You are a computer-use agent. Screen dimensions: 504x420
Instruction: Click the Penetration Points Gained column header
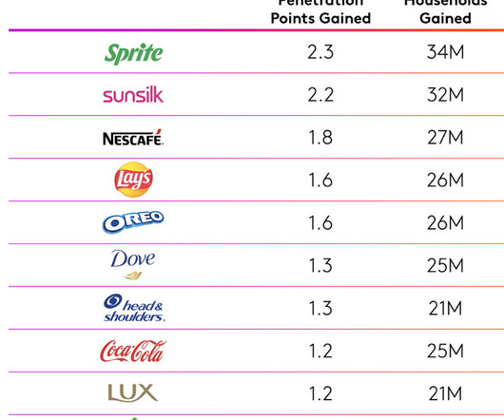pos(320,11)
